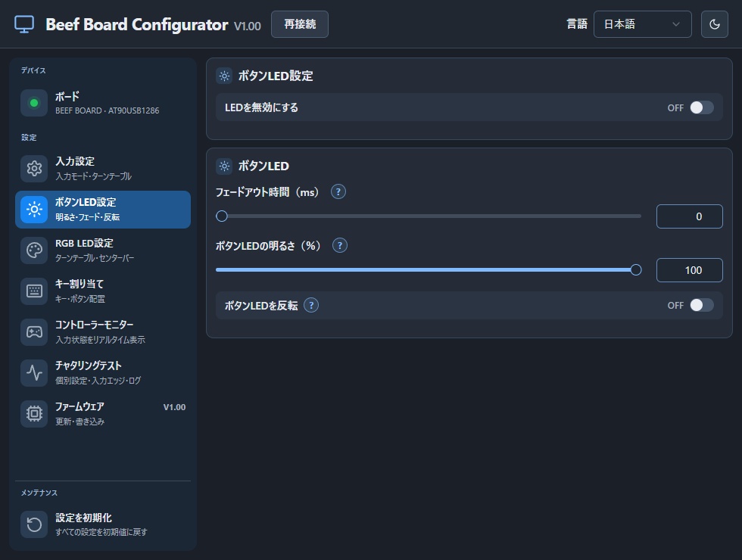Open the 入力設定 page

(x=103, y=168)
